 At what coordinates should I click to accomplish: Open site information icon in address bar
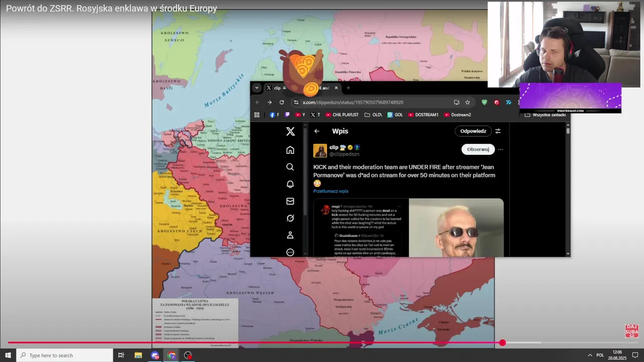(x=296, y=102)
